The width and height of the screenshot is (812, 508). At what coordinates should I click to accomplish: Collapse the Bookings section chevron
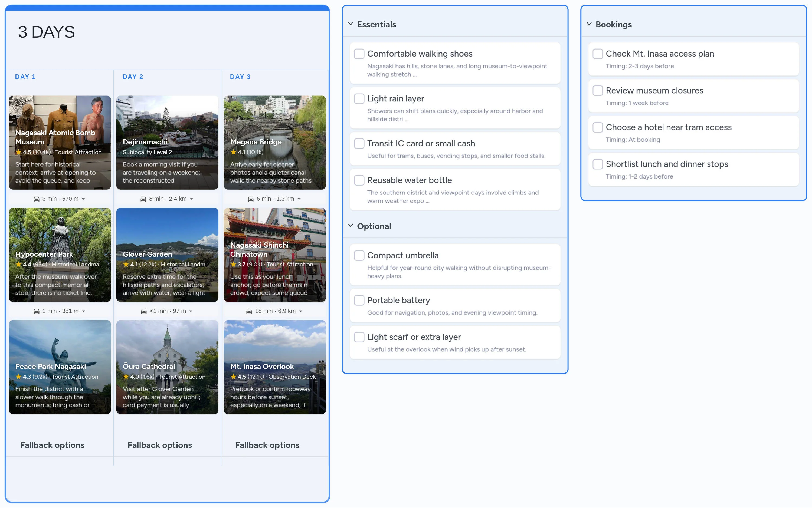pos(589,24)
